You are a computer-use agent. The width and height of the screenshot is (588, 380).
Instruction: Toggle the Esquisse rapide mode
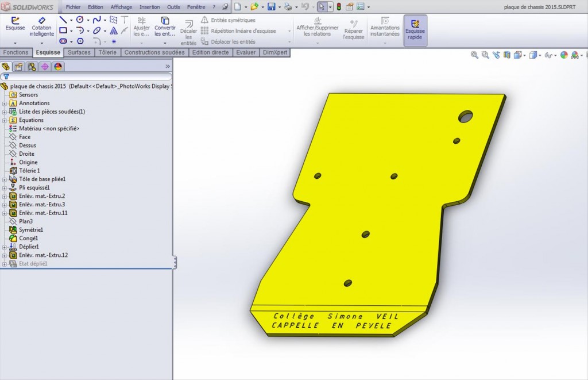pyautogui.click(x=415, y=29)
